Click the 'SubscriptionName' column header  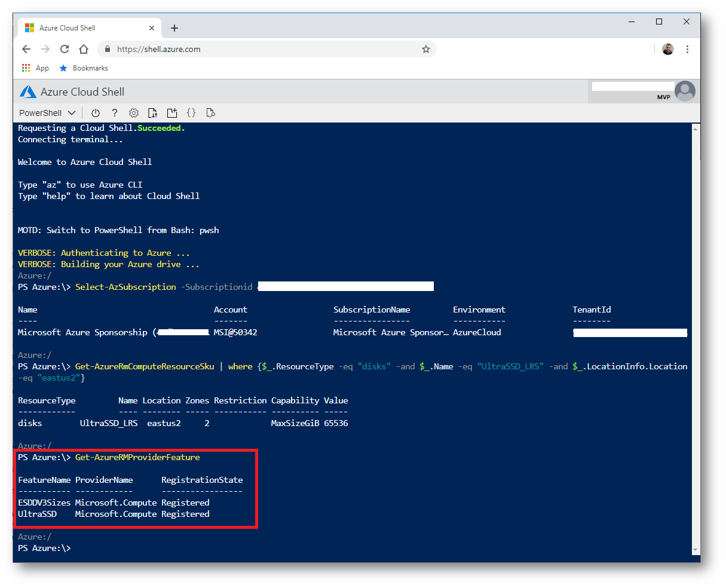pos(372,310)
